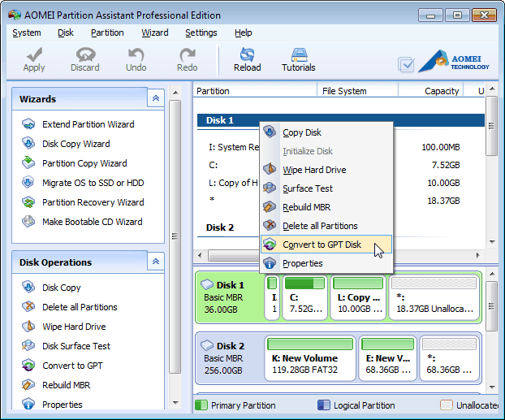Screen dimensions: 505x420
Task: Select Disk 1 Basic MBR disk block
Action: coord(229,297)
